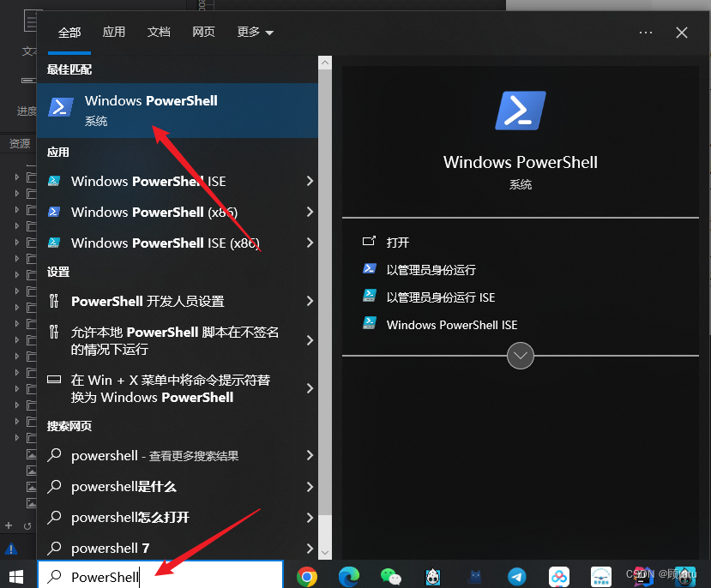Click the magnifier icon in the search box

55,576
